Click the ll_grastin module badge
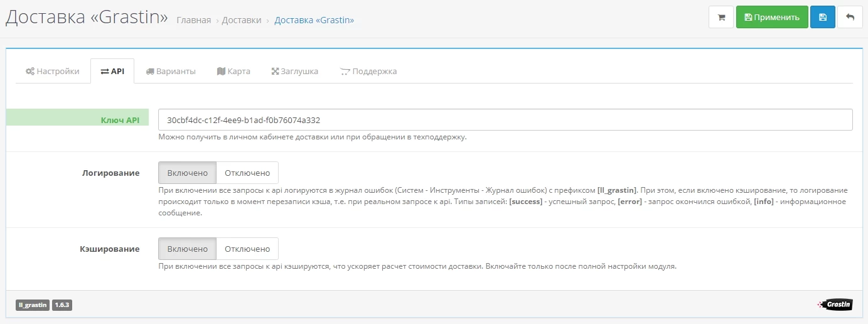Viewport: 868px width, 324px height. pyautogui.click(x=33, y=305)
